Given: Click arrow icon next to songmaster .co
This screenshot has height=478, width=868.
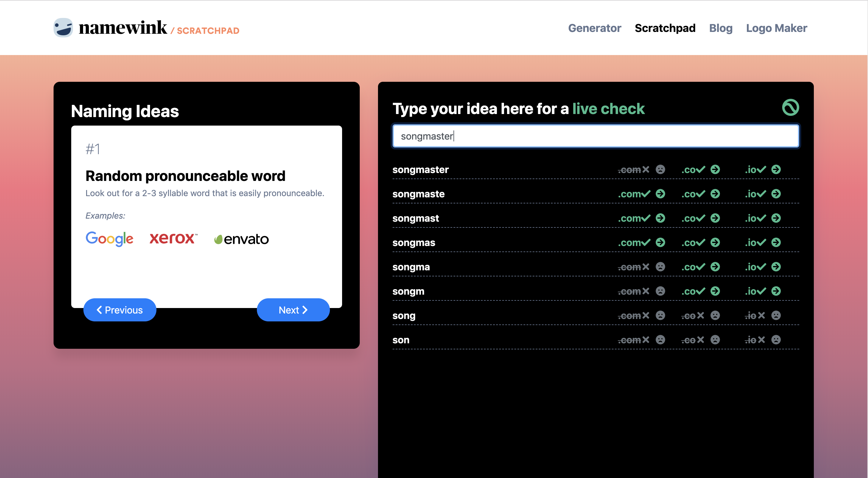Looking at the screenshot, I should coord(715,169).
